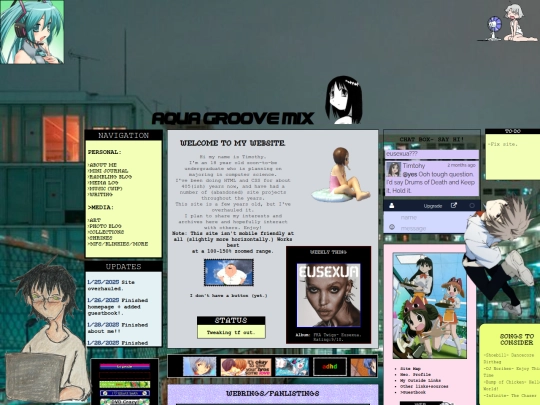This screenshot has height=405, width=540.
Task: Click the EUSEXUA album cover
Action: pos(329,295)
